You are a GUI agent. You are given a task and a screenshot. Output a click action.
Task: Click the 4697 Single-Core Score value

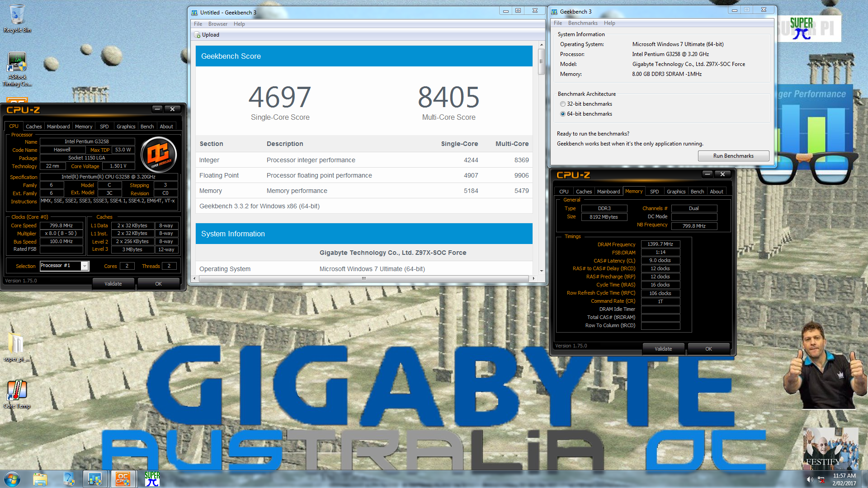pos(280,97)
